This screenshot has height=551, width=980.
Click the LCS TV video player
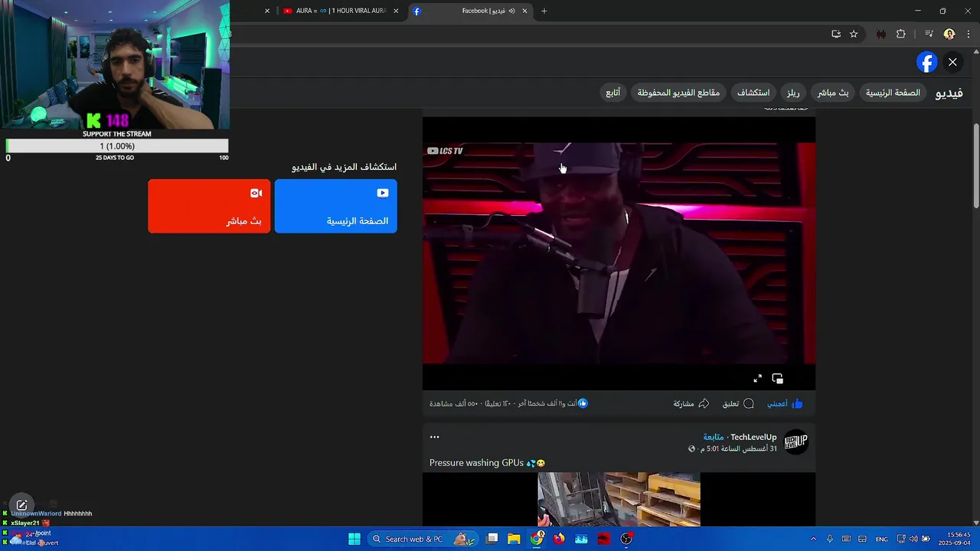click(x=619, y=253)
